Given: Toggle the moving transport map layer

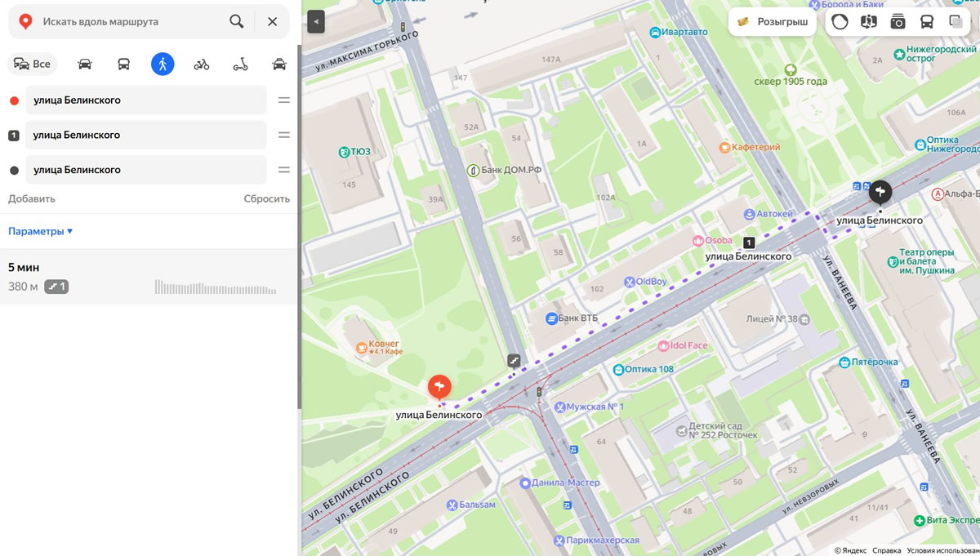Looking at the screenshot, I should pos(927,22).
